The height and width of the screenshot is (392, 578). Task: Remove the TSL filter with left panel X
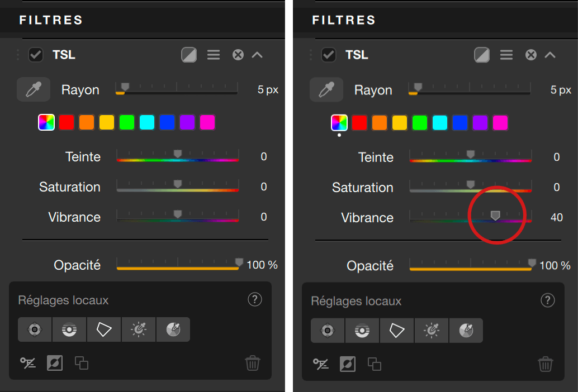(x=238, y=55)
